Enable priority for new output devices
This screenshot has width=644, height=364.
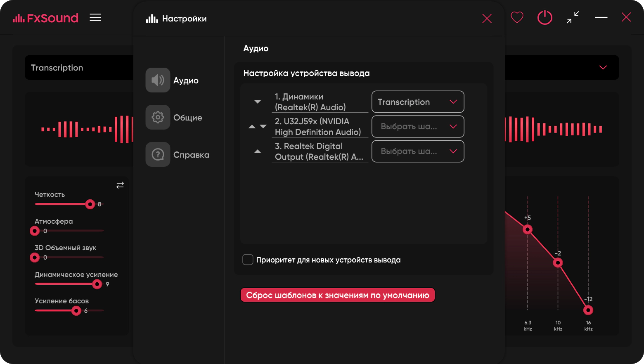point(248,260)
